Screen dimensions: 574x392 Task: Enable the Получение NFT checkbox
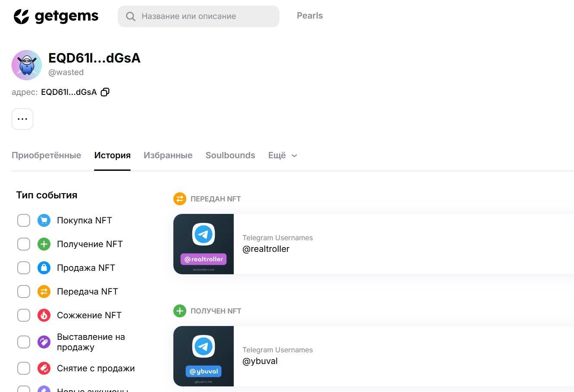24,244
